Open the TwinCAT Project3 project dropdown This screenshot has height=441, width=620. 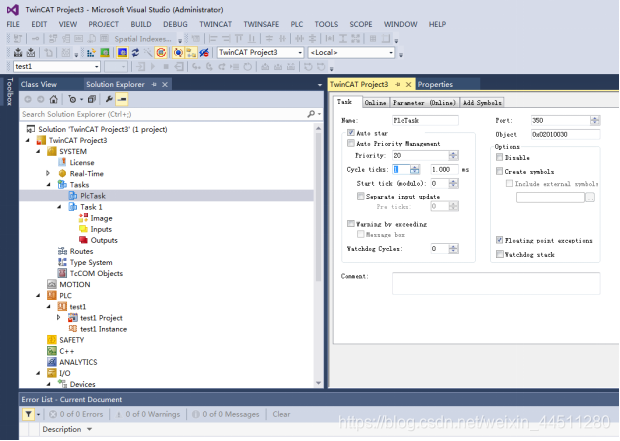(x=300, y=53)
